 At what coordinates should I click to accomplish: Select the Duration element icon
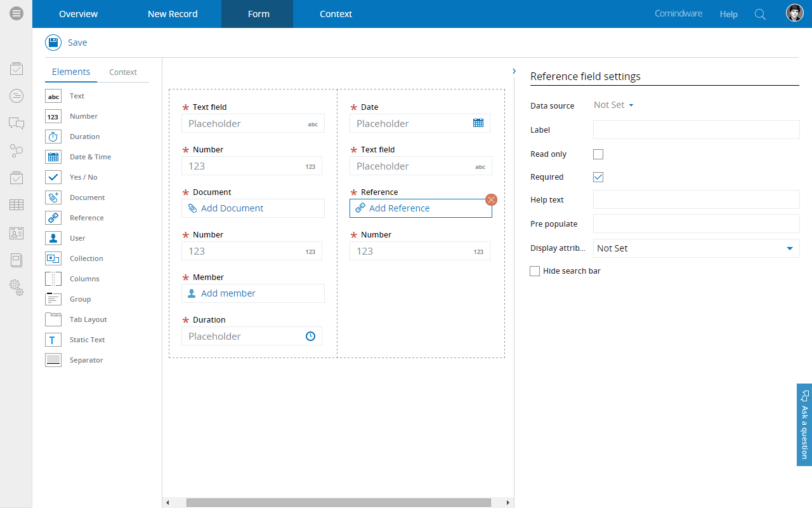[x=53, y=137]
